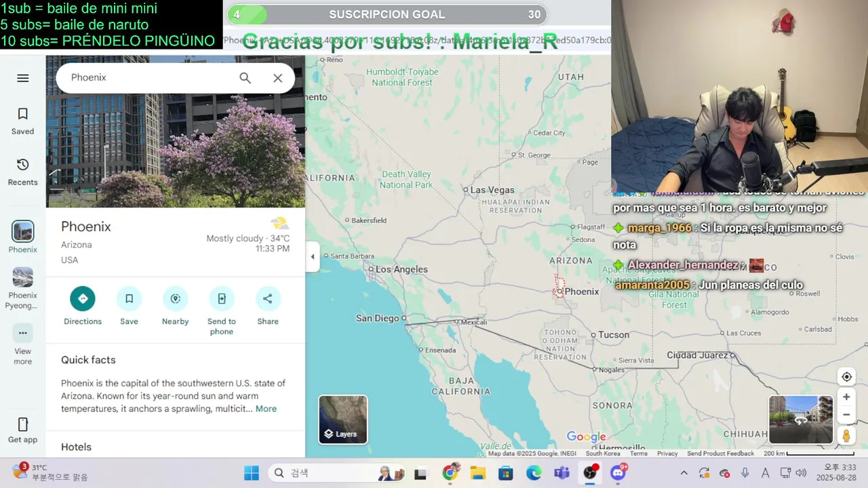This screenshot has width=868, height=488.
Task: Open Microsoft Edge from the taskbar
Action: pyautogui.click(x=534, y=473)
